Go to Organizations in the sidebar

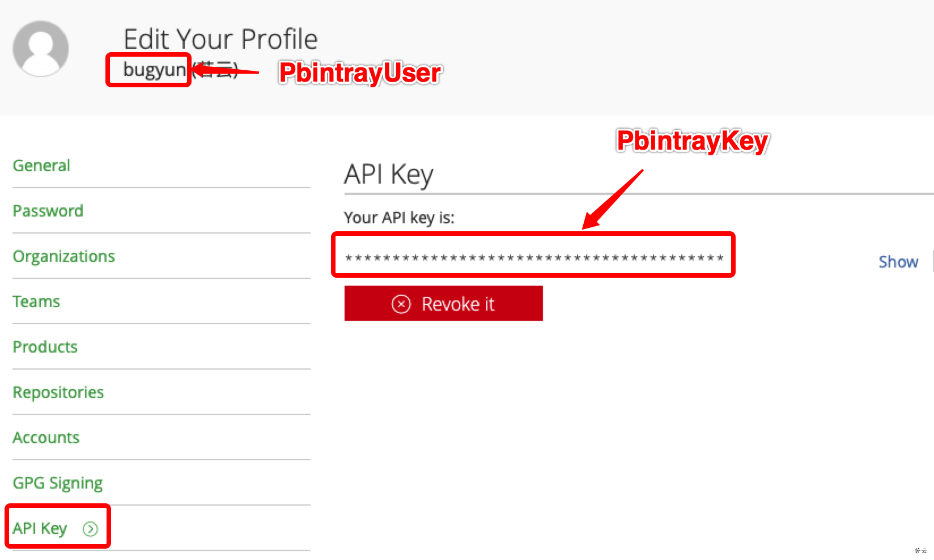pyautogui.click(x=63, y=257)
